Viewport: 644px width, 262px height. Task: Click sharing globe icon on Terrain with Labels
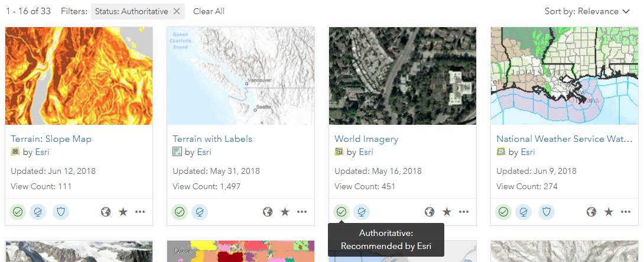[268, 211]
